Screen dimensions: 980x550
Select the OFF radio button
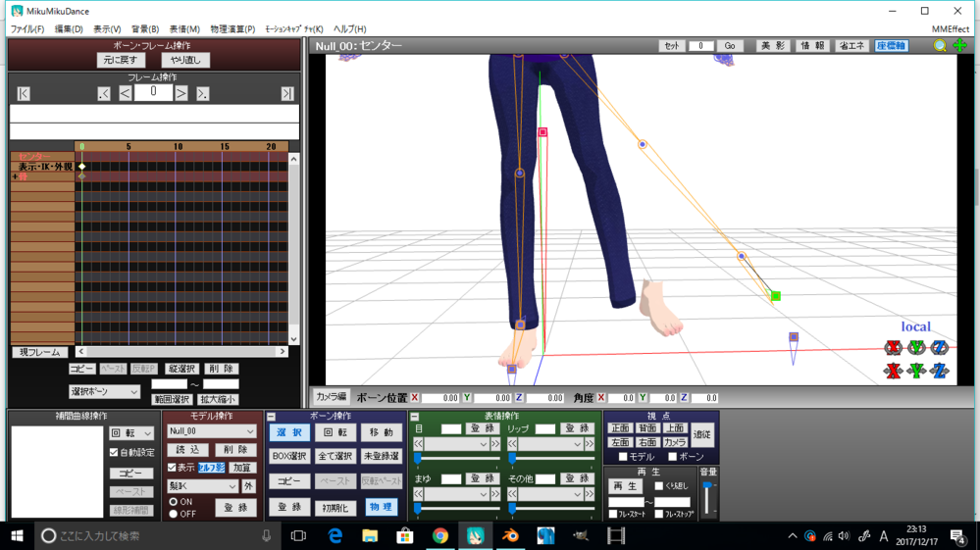[x=174, y=514]
